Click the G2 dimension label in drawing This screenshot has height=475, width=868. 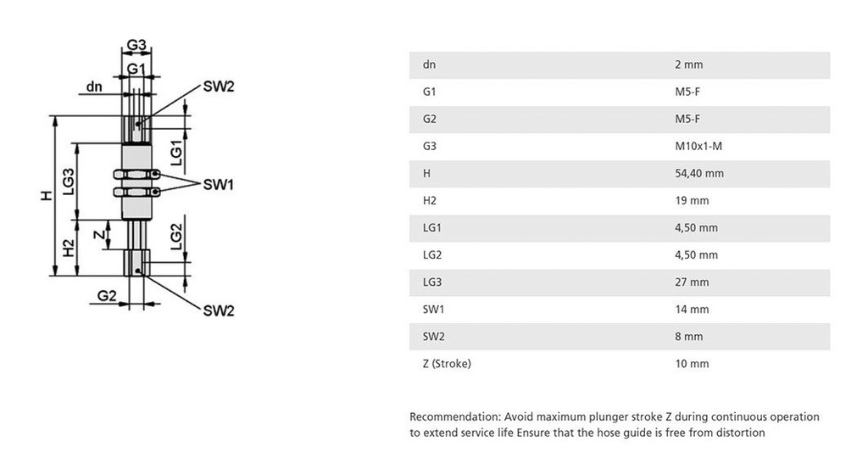point(107,296)
